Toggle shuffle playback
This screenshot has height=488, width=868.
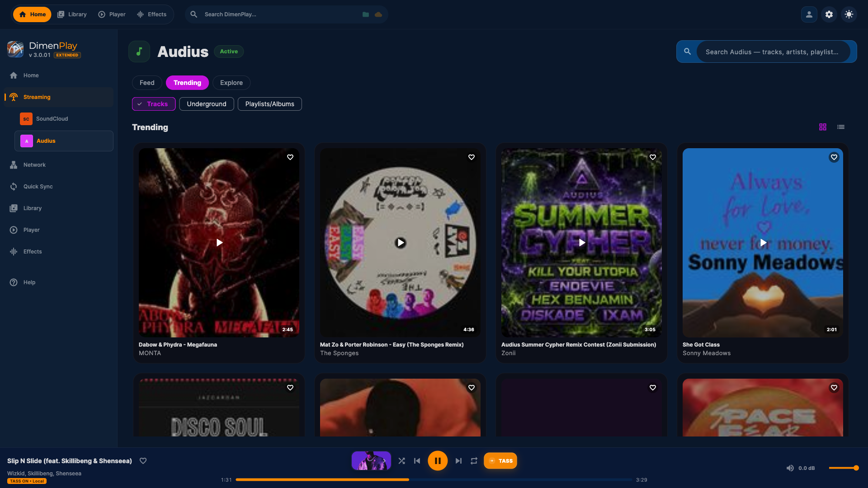pyautogui.click(x=401, y=461)
